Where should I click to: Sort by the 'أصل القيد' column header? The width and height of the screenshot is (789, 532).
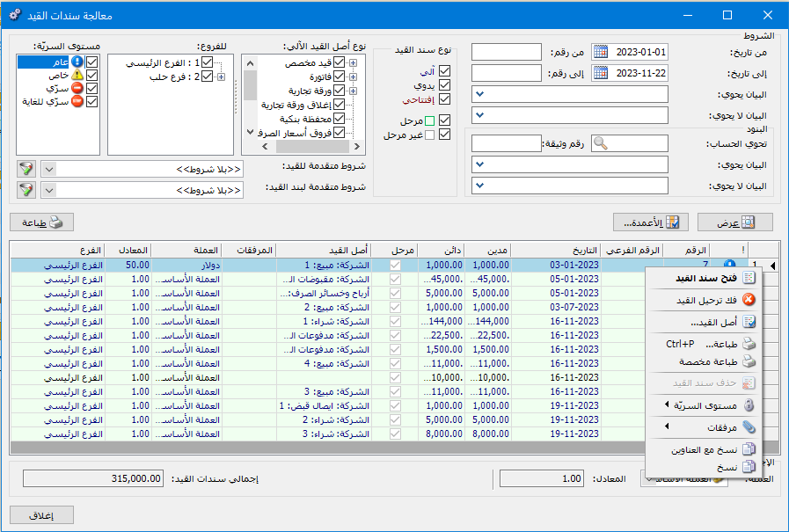tap(324, 250)
